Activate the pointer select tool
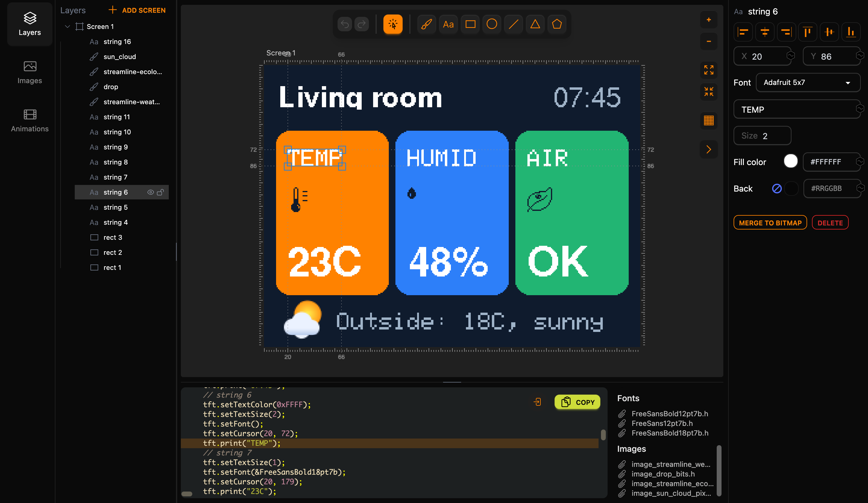The image size is (868, 503). pyautogui.click(x=393, y=24)
